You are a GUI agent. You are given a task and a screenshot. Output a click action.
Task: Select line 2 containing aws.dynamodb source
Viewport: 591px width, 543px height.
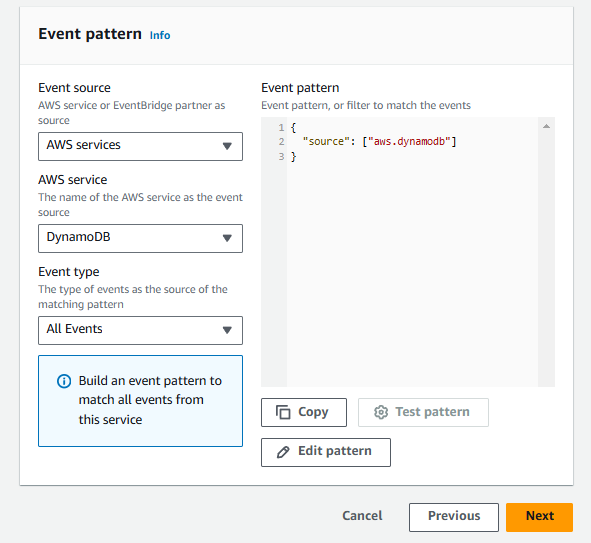[x=379, y=142]
